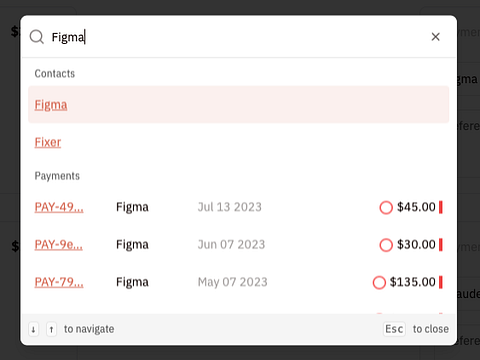Screen dimensions: 480x360
Task: Open the Figma contact result
Action: tap(51, 105)
